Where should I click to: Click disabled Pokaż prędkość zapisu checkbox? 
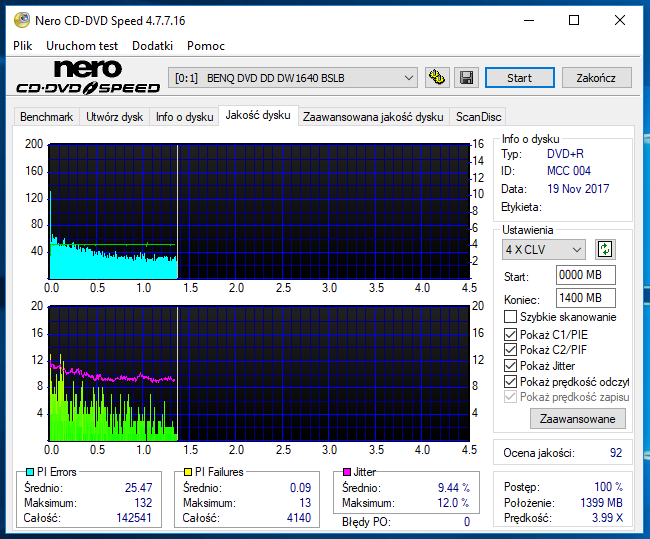click(510, 397)
